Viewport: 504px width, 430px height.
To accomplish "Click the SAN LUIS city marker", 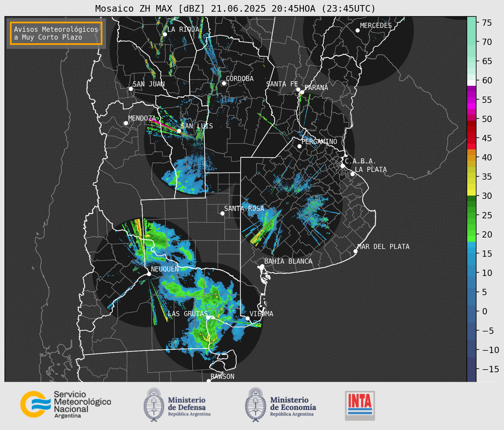I will [179, 131].
